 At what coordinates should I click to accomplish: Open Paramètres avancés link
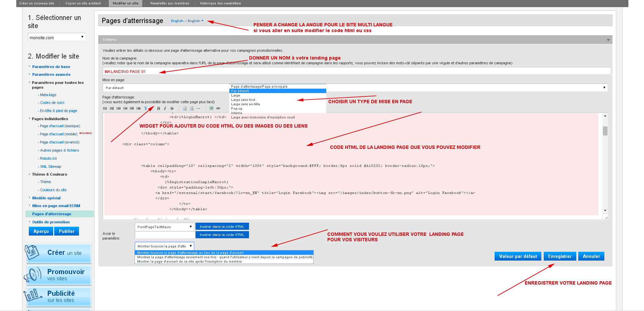(x=51, y=74)
